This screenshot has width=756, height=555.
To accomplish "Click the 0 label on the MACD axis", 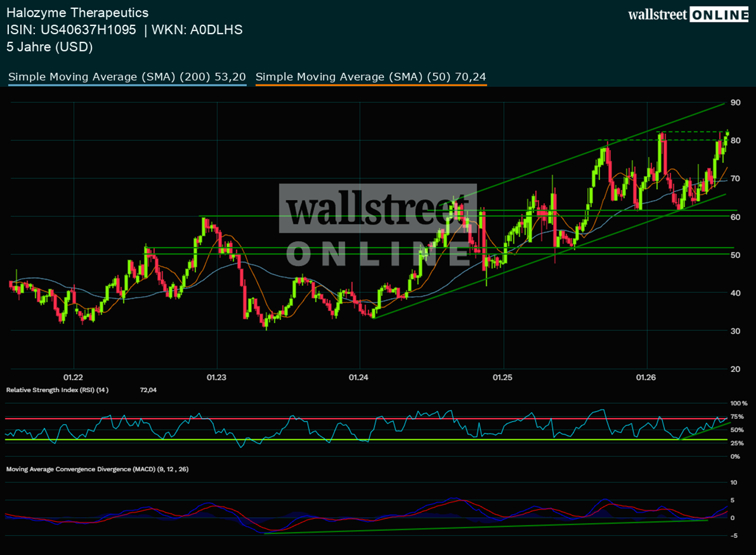I will pos(732,518).
